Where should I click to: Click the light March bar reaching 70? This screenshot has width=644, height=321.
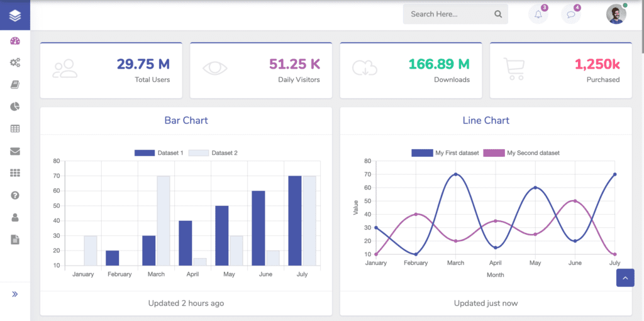coord(164,221)
